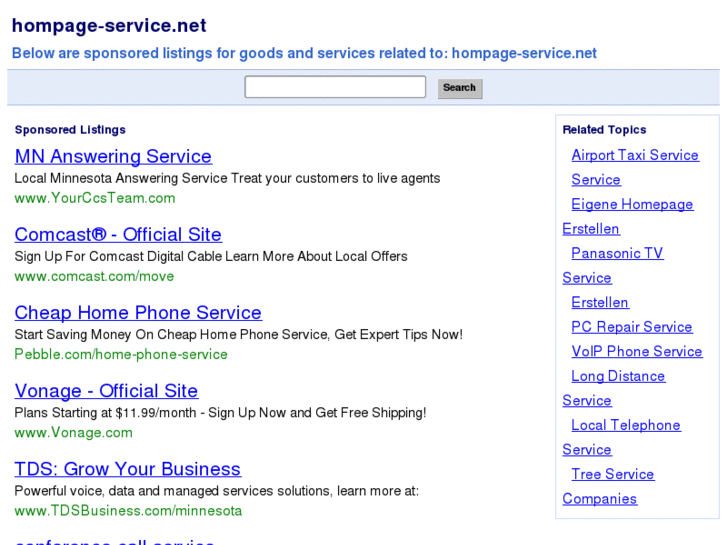Select Airport Taxi Service related topic
Screen dimensions: 727x545
635,155
